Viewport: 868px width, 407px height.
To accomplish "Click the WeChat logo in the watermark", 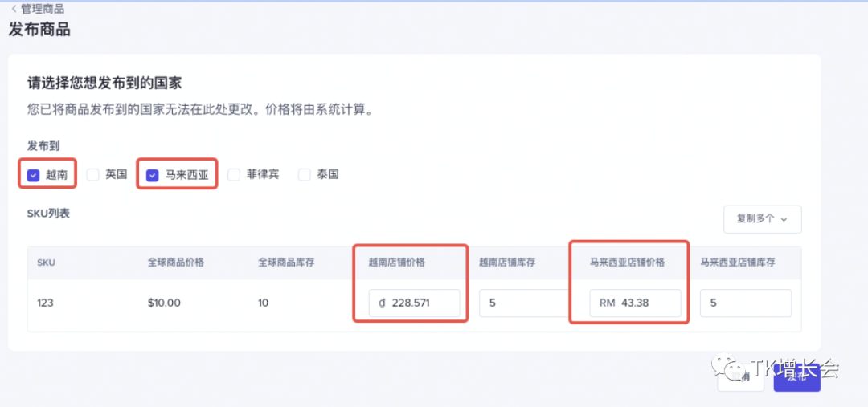I will point(736,370).
